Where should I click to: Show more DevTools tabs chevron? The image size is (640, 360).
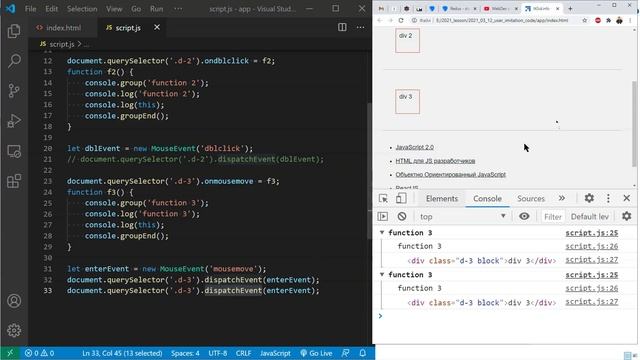coord(562,198)
